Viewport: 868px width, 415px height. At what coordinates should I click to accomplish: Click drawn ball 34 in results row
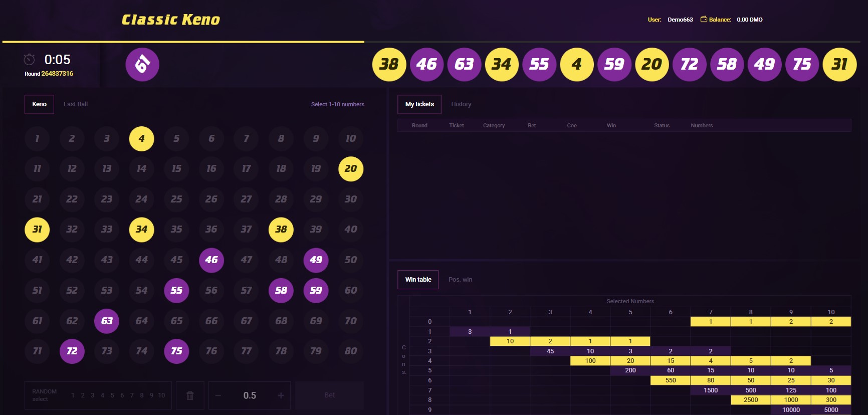pos(502,64)
